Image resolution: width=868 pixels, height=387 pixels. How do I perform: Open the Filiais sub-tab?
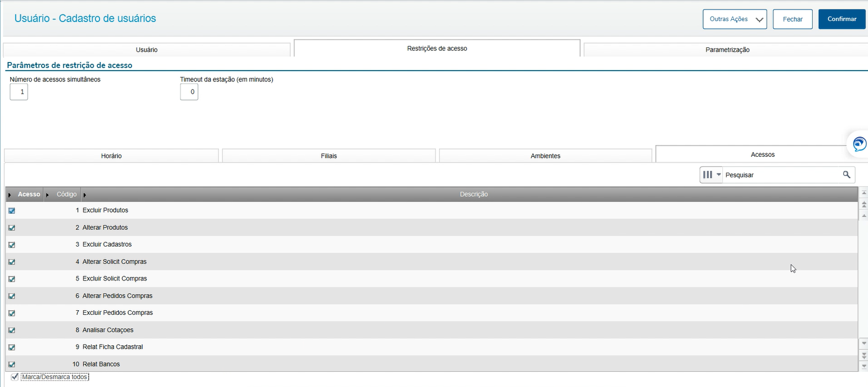click(x=329, y=156)
